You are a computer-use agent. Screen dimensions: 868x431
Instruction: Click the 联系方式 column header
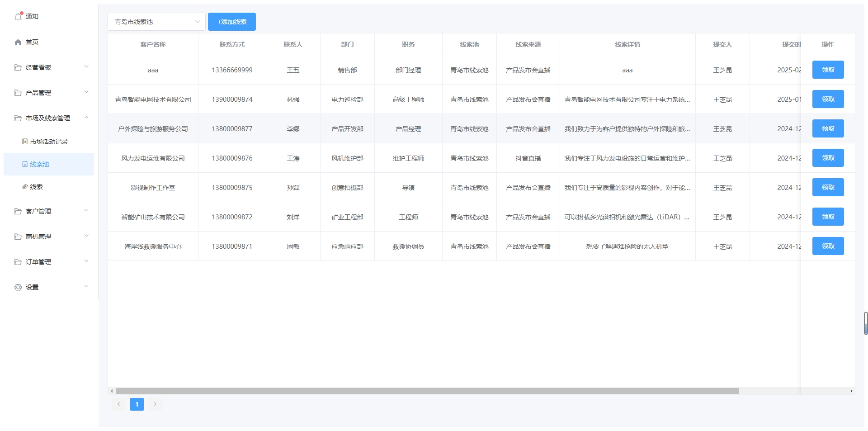[x=232, y=44]
